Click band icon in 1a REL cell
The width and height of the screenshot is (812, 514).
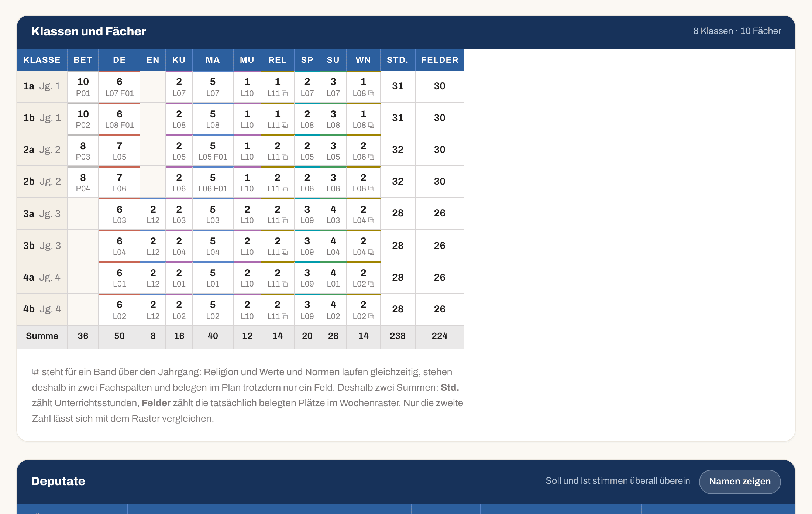pos(285,93)
